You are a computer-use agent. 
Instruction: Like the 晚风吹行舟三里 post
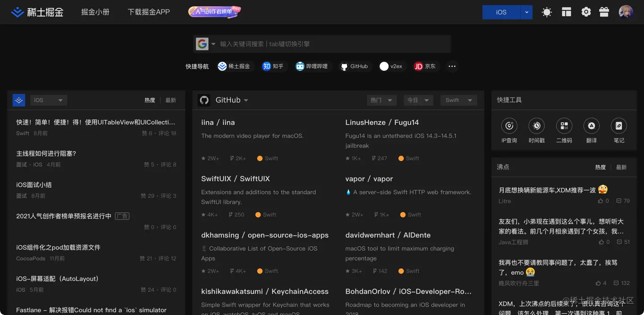(601, 283)
